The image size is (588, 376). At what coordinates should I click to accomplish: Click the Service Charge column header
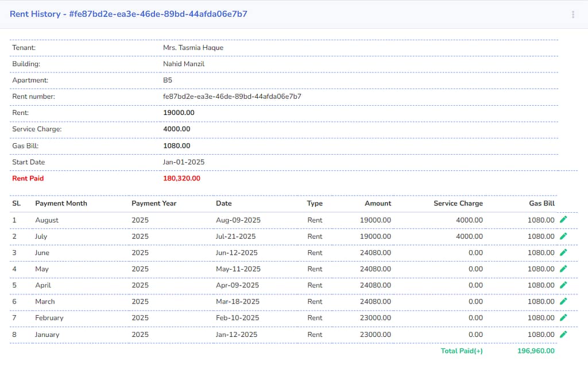click(x=458, y=203)
